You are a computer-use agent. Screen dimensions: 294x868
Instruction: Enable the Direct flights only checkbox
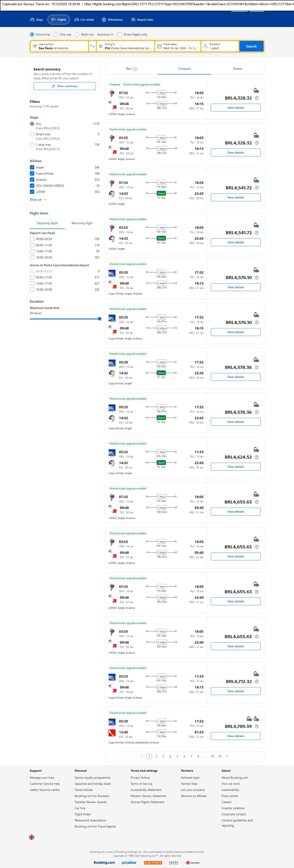(x=120, y=34)
